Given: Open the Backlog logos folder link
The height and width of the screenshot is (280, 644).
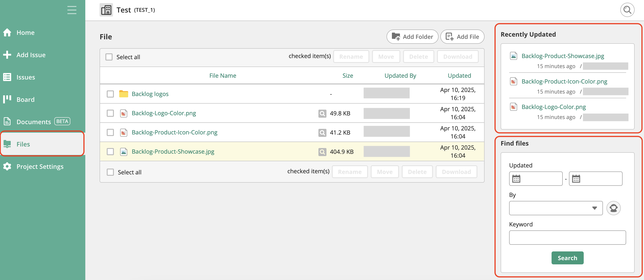Looking at the screenshot, I should pyautogui.click(x=150, y=94).
